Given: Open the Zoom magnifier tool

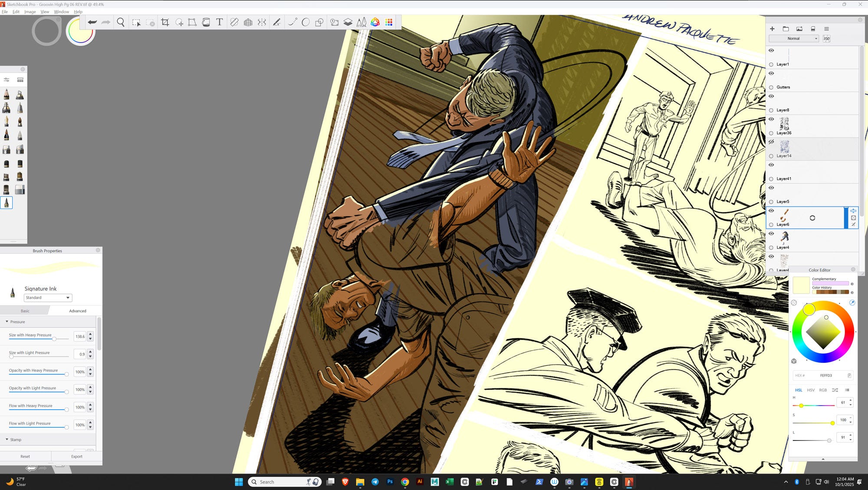Looking at the screenshot, I should [x=121, y=22].
